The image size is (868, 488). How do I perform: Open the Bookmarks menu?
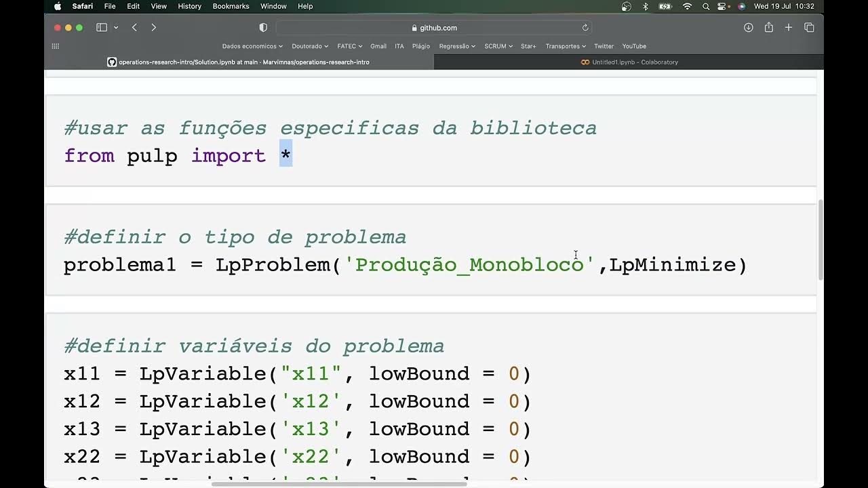[231, 6]
